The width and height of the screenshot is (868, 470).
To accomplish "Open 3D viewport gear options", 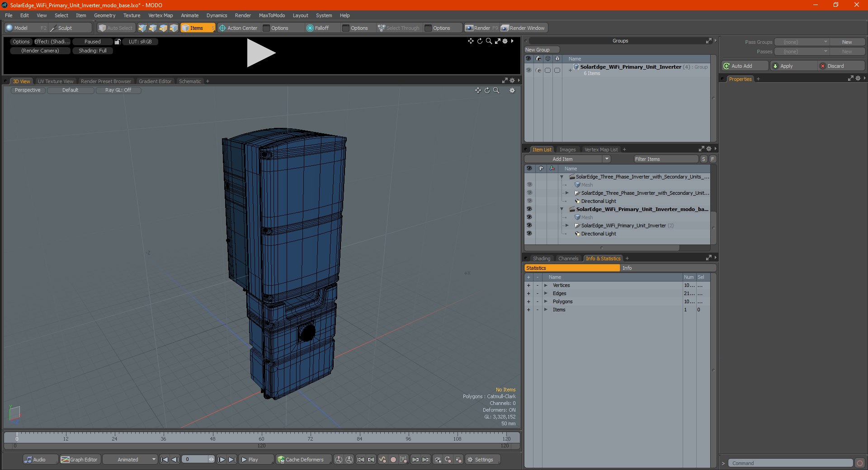I will (x=512, y=90).
